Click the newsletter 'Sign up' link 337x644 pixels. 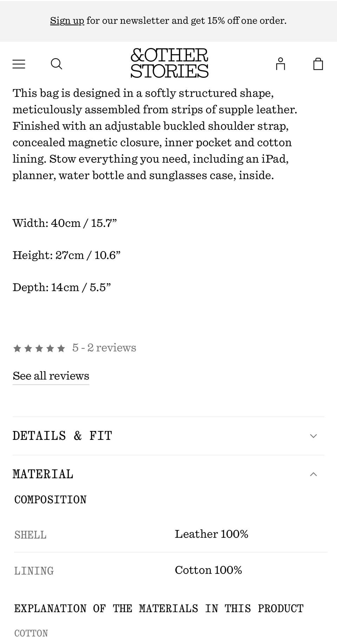tap(67, 21)
